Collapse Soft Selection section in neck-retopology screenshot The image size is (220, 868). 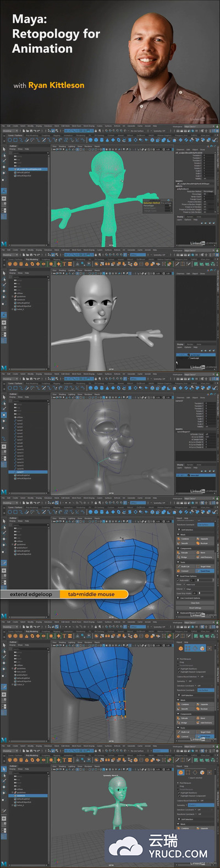179,695
